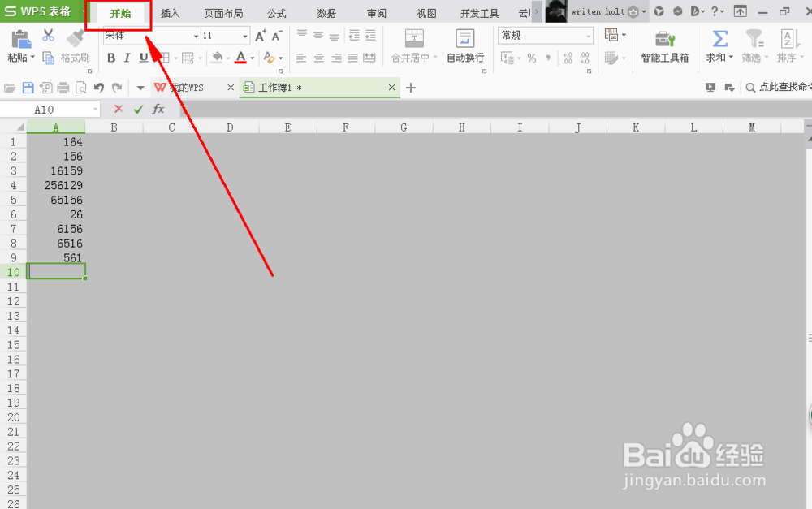The width and height of the screenshot is (812, 509).
Task: Switch to the 页面布局 (Page Layout) tab
Action: (223, 14)
